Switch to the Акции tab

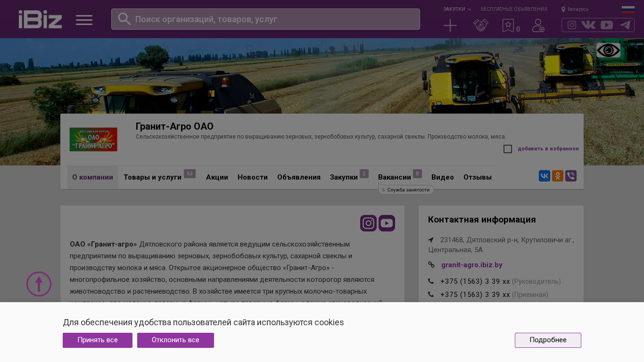point(217,177)
